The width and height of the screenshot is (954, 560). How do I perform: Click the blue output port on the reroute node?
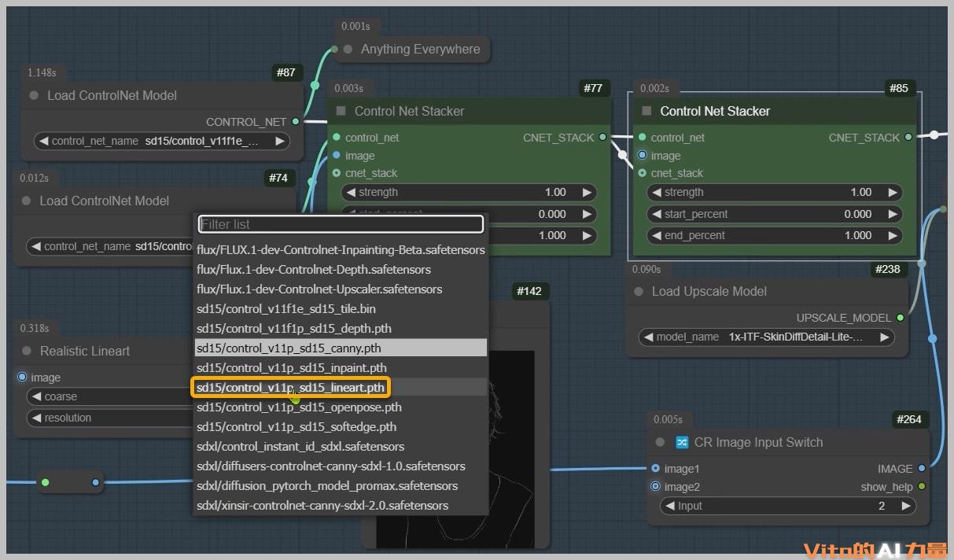[x=95, y=481]
